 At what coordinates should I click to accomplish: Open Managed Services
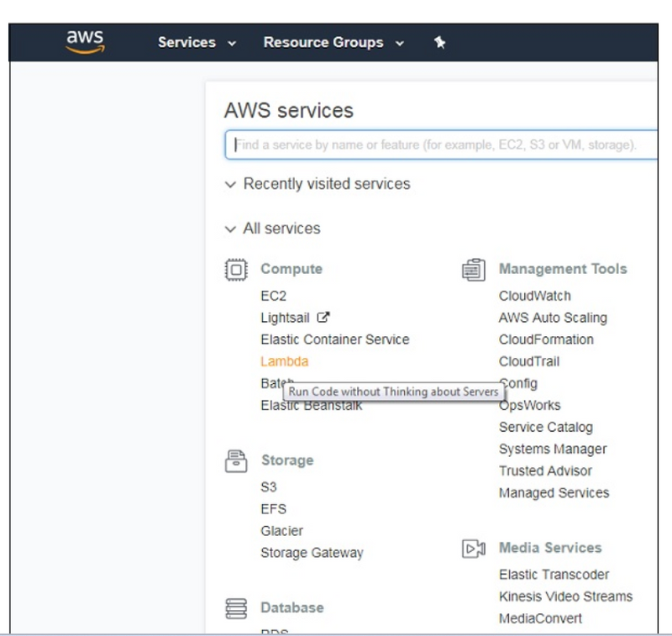tap(554, 493)
